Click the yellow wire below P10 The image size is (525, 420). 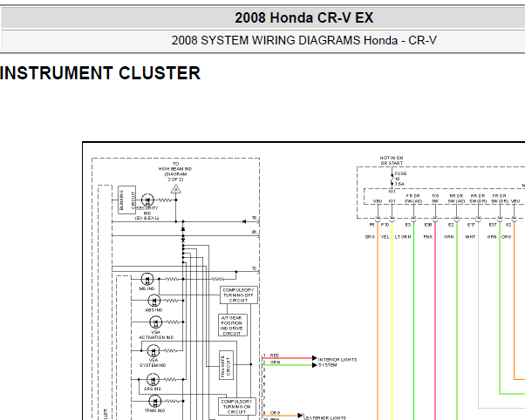[392, 321]
